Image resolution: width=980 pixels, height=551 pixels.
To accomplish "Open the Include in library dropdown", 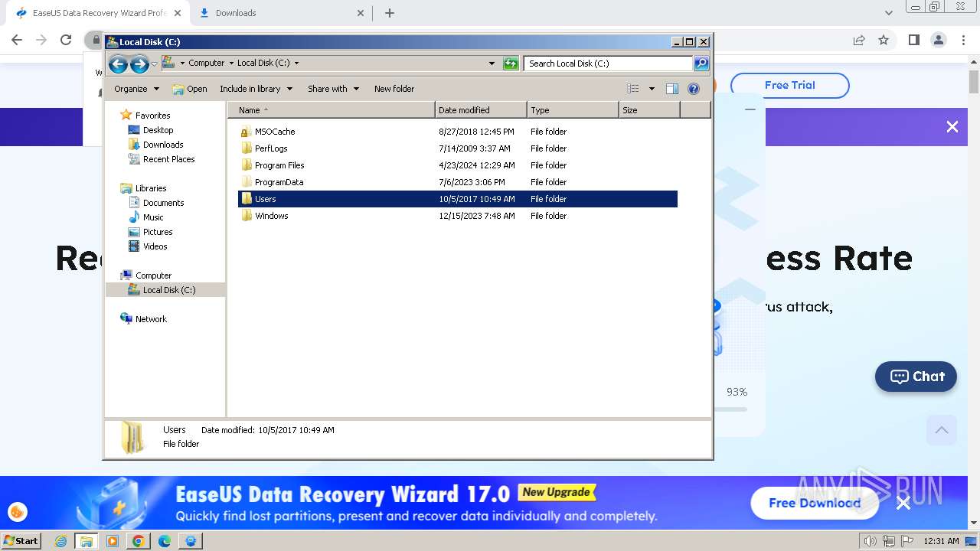I will [256, 89].
